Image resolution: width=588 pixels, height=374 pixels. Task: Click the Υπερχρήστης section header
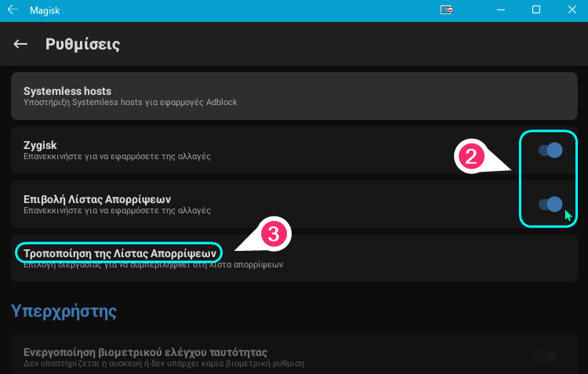64,311
